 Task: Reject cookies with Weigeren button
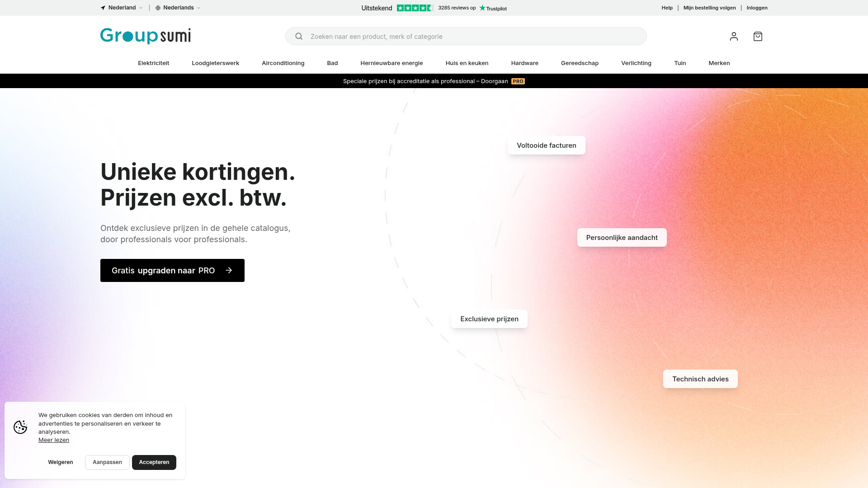(61, 462)
